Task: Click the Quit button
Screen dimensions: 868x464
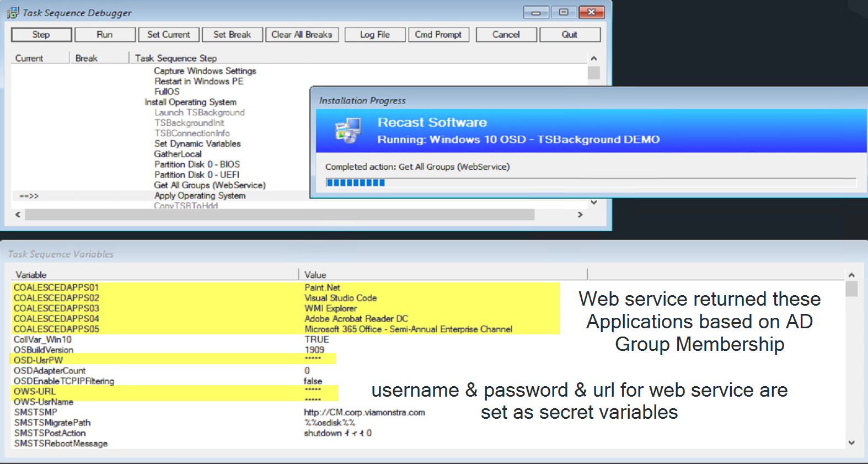Action: [570, 35]
